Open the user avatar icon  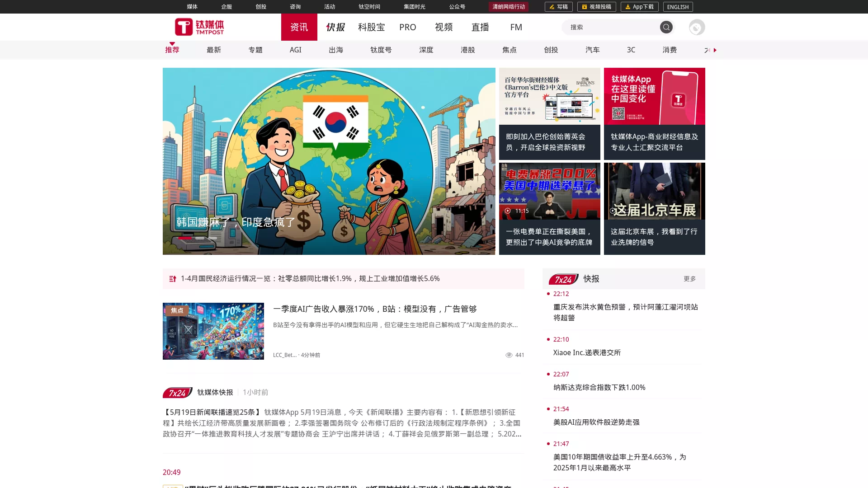click(697, 27)
